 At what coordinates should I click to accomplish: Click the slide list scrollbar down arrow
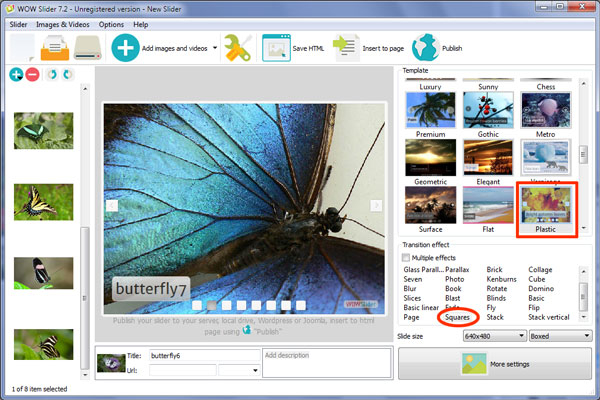tap(85, 375)
